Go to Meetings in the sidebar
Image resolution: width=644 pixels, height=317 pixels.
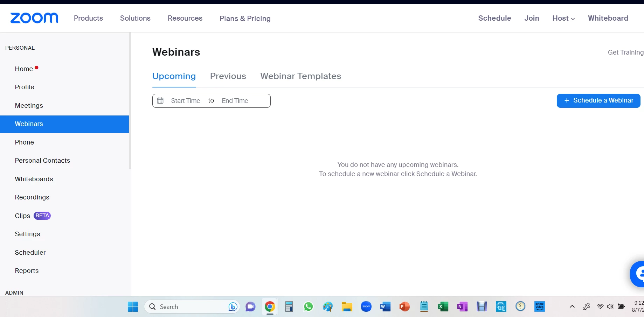(29, 106)
